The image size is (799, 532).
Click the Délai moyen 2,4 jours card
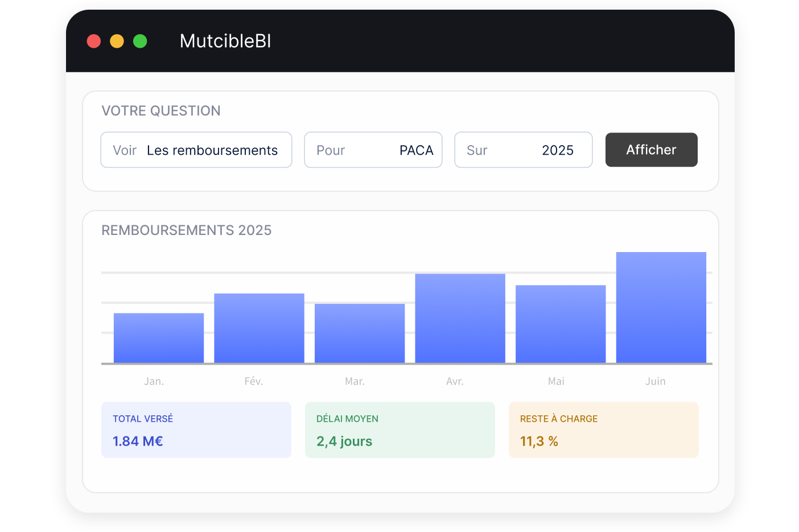click(x=400, y=430)
